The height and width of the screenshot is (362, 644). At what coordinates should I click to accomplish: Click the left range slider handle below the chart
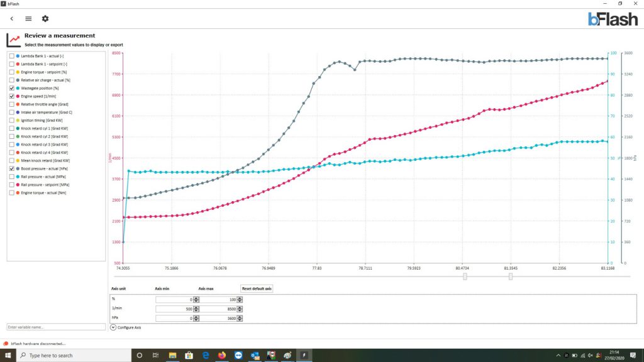pos(465,276)
